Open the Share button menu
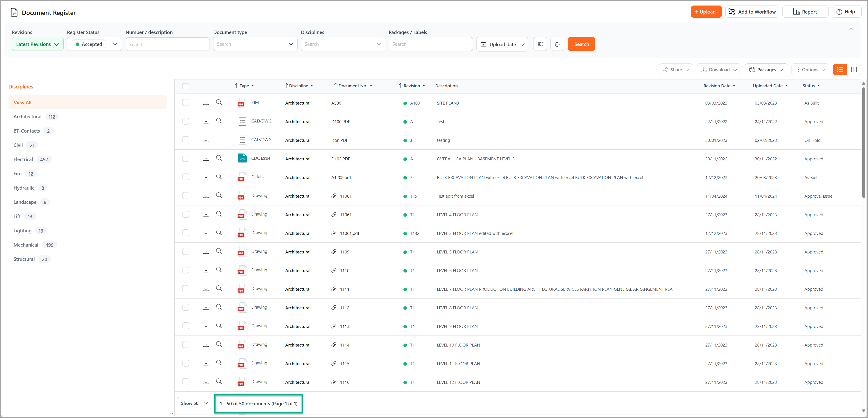The image size is (868, 418). pos(676,69)
